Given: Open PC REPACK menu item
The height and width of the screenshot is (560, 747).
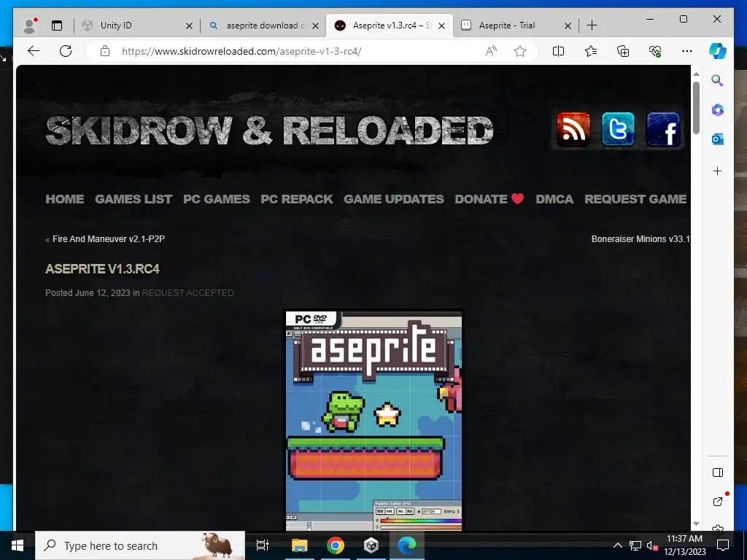Looking at the screenshot, I should click(296, 199).
